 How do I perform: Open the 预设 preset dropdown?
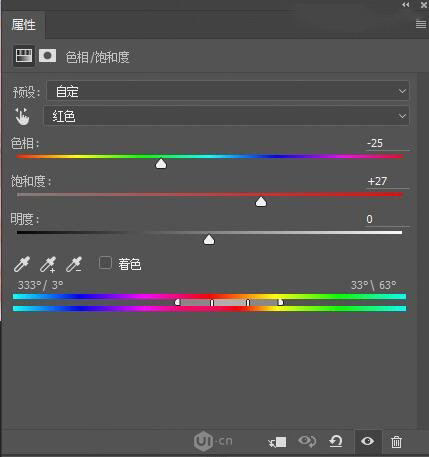click(x=228, y=91)
